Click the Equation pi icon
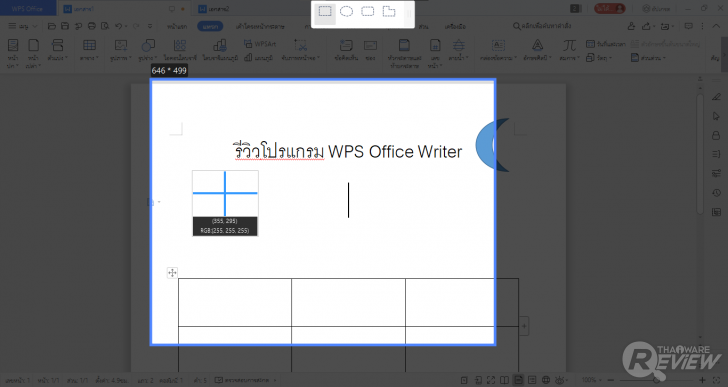728x387 pixels. pyautogui.click(x=570, y=45)
